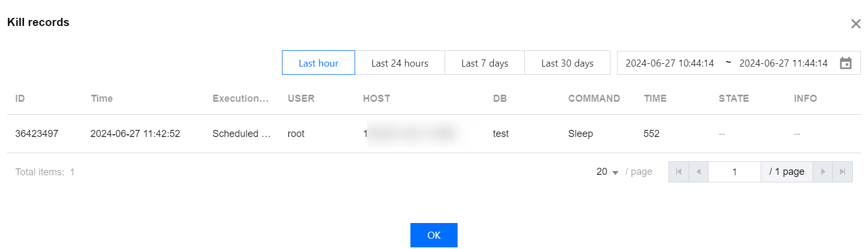
Task: Close the Kill records dialog
Action: (856, 24)
